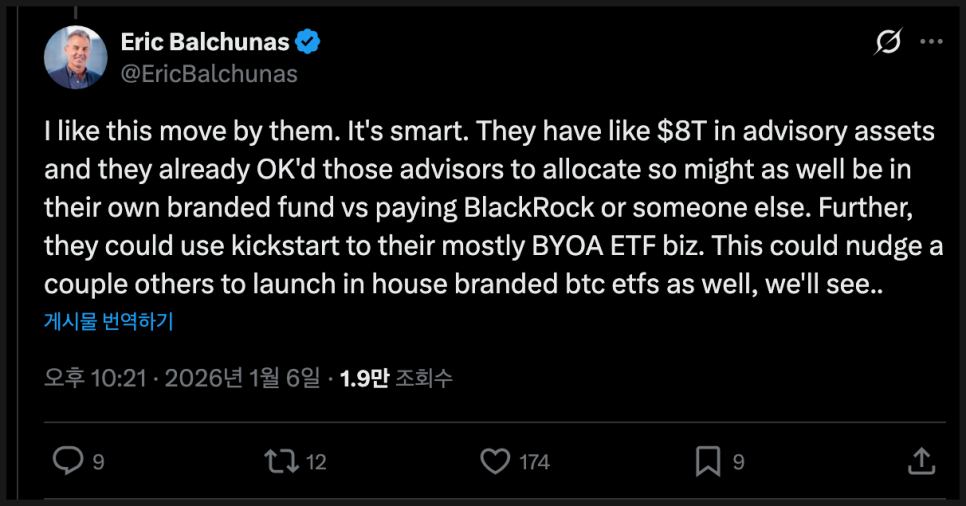Toggle the bookmark icon on the post

708,460
